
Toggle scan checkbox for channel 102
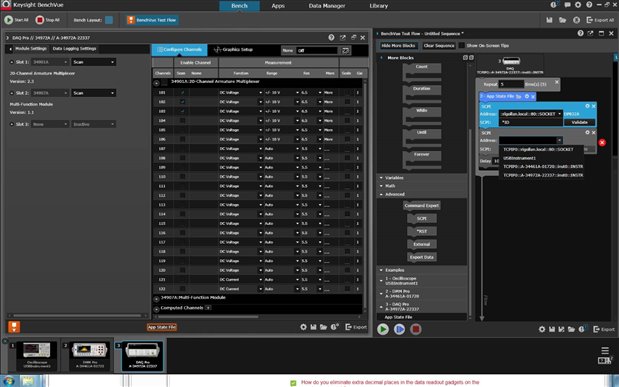(x=182, y=102)
